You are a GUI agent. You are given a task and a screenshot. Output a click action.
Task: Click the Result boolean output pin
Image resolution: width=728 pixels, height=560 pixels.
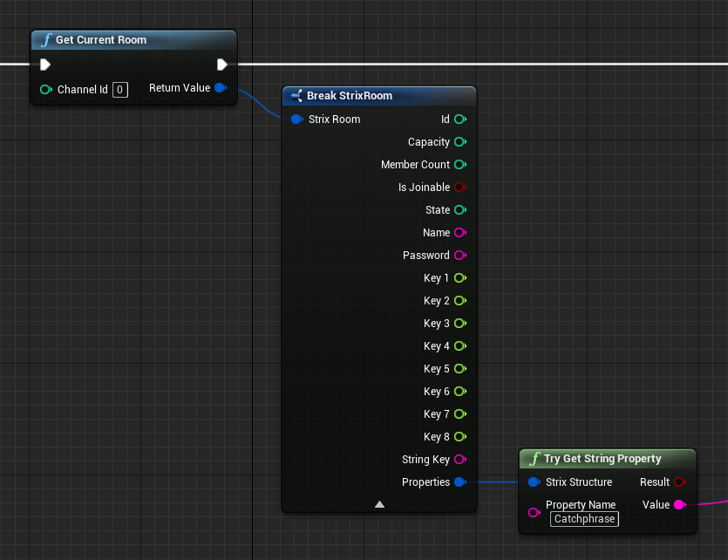click(680, 482)
